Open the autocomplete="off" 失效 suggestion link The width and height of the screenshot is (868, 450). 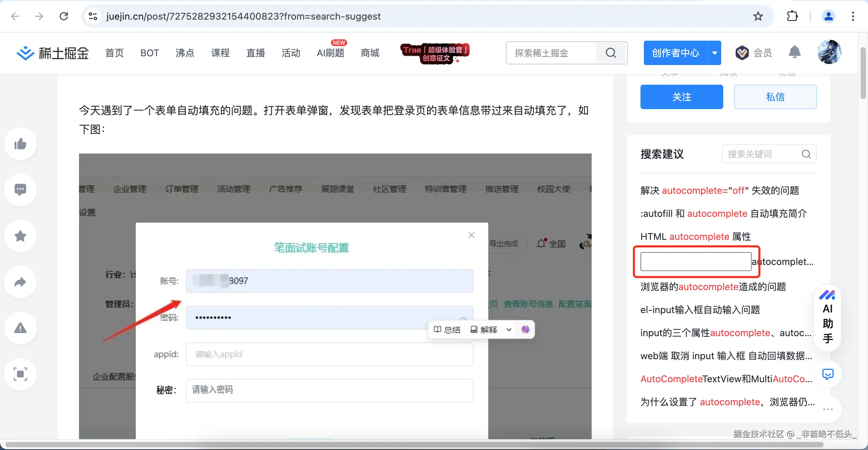tap(719, 190)
